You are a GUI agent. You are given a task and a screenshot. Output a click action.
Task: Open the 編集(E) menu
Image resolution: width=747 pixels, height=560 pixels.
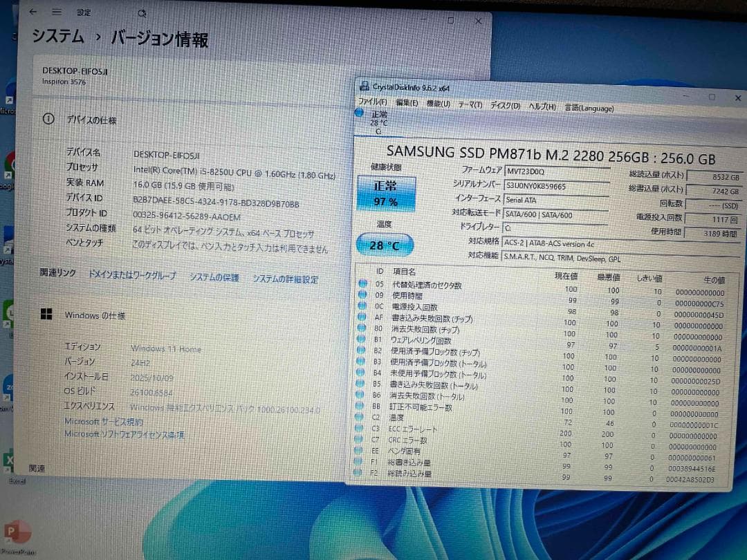(407, 102)
